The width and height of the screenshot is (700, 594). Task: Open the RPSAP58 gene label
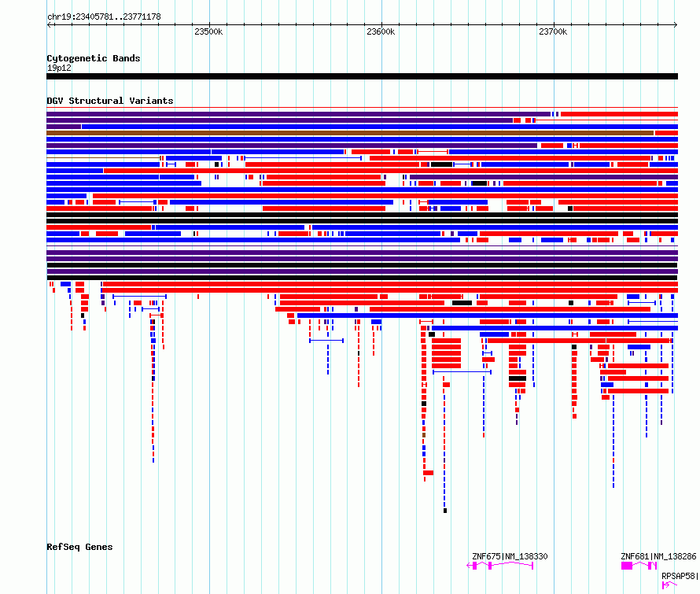[680, 576]
